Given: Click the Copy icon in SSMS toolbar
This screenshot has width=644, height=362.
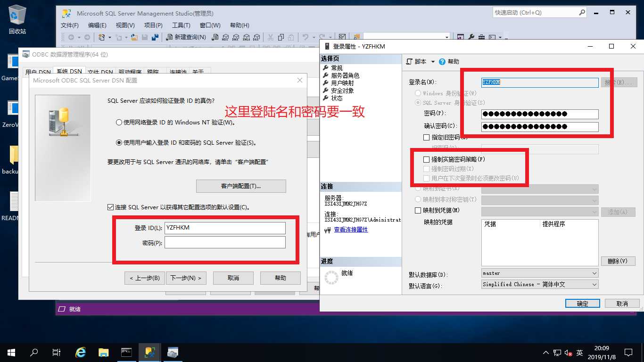Looking at the screenshot, I should point(281,37).
